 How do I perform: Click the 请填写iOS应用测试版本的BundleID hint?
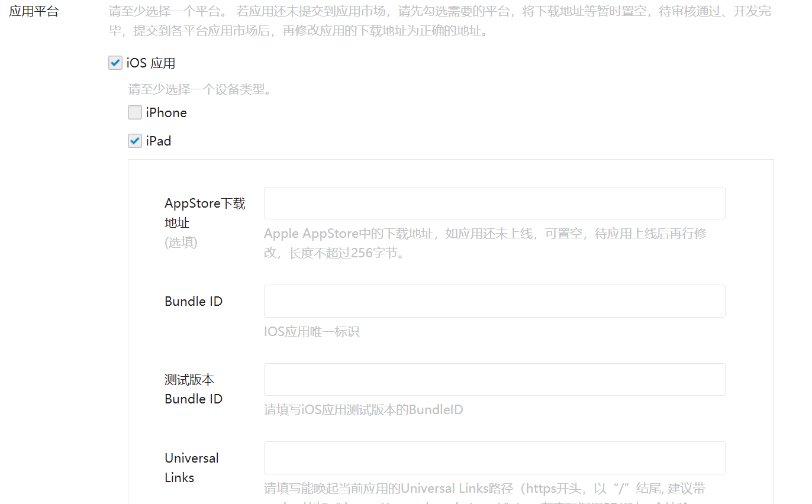pos(363,409)
